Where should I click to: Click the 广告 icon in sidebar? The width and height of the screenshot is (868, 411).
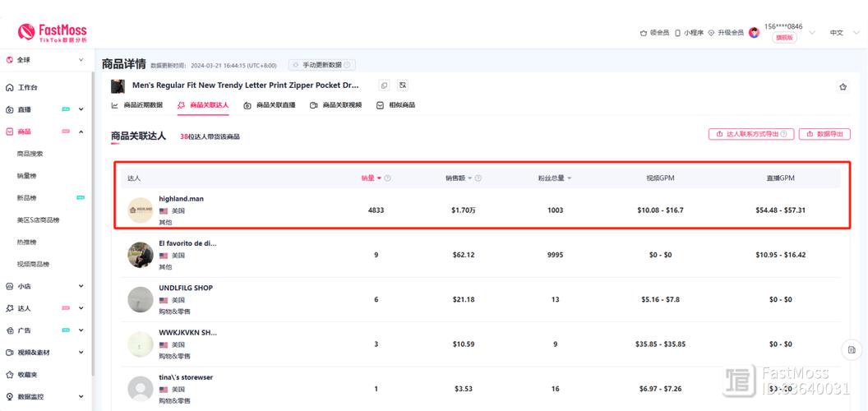click(x=9, y=330)
